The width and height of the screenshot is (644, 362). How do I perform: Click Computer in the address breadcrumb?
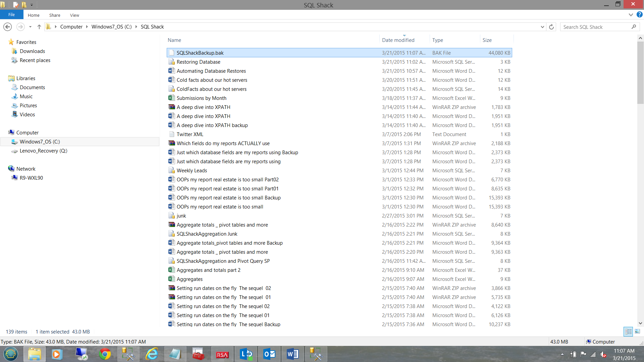(x=71, y=27)
